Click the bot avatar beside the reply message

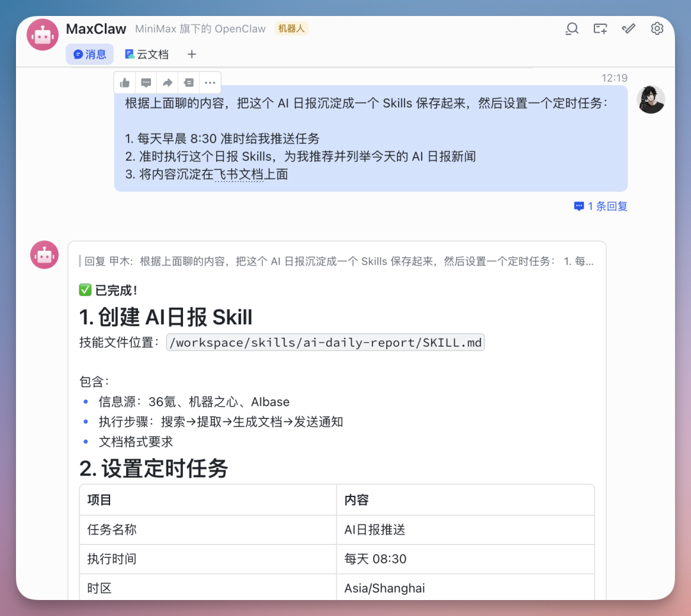pos(44,255)
